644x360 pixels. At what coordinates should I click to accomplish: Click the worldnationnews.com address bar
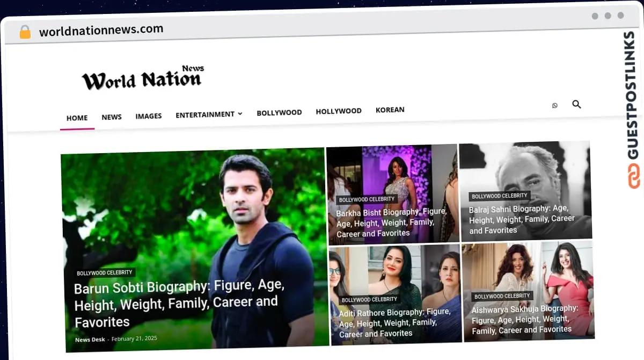pyautogui.click(x=101, y=30)
